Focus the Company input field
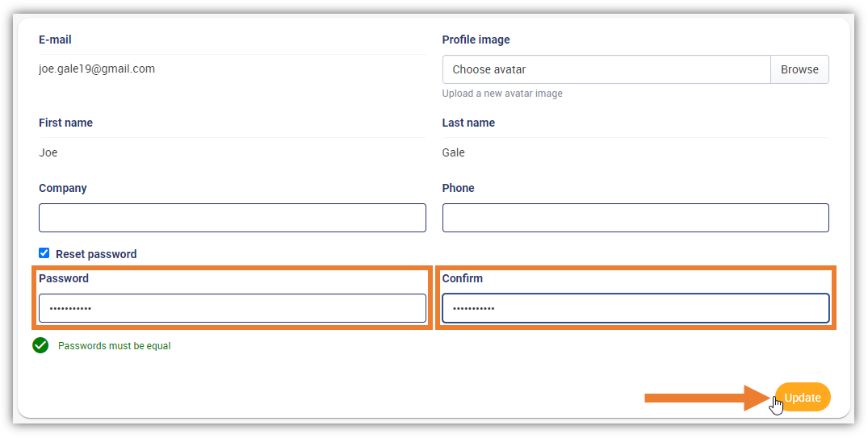The width and height of the screenshot is (868, 438). pos(233,218)
